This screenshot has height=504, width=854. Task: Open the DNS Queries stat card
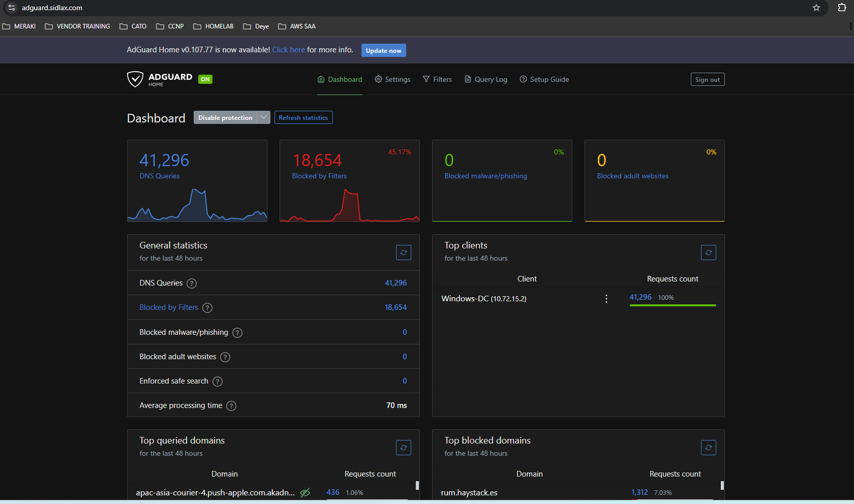pos(197,181)
